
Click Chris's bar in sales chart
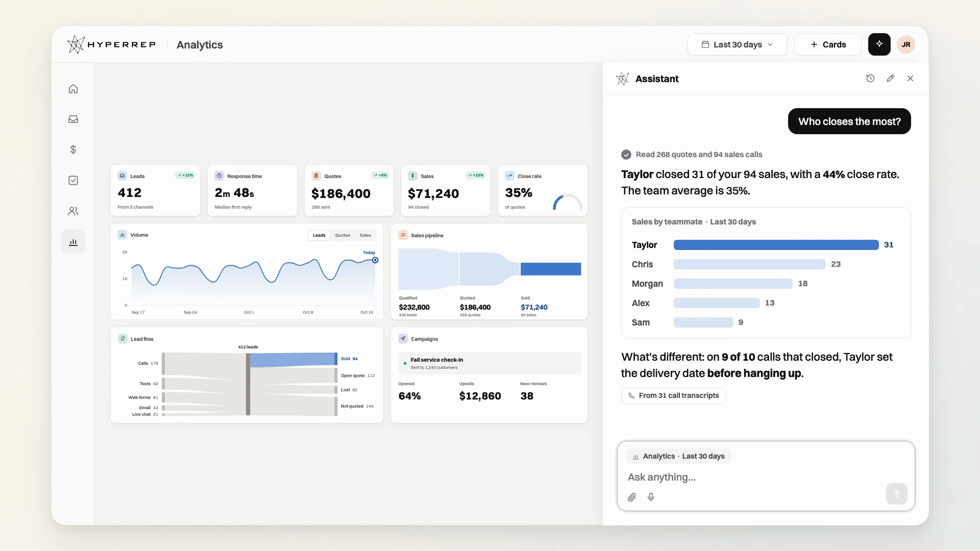click(749, 264)
